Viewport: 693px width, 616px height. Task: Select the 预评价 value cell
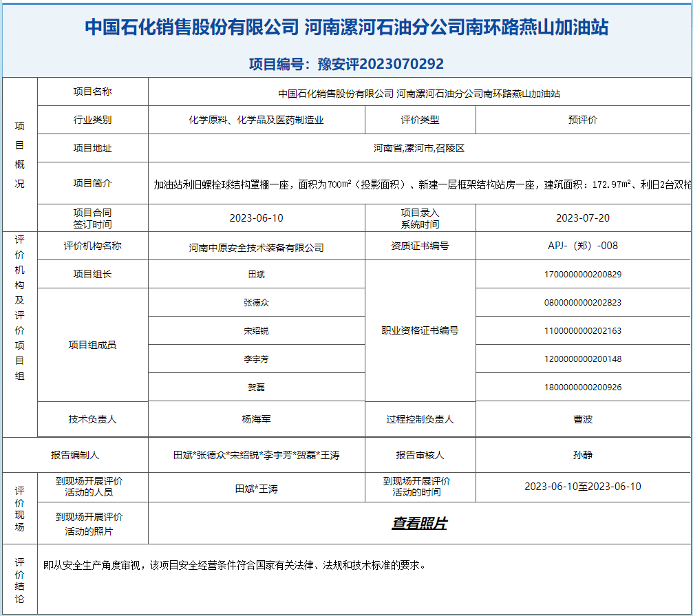click(583, 120)
